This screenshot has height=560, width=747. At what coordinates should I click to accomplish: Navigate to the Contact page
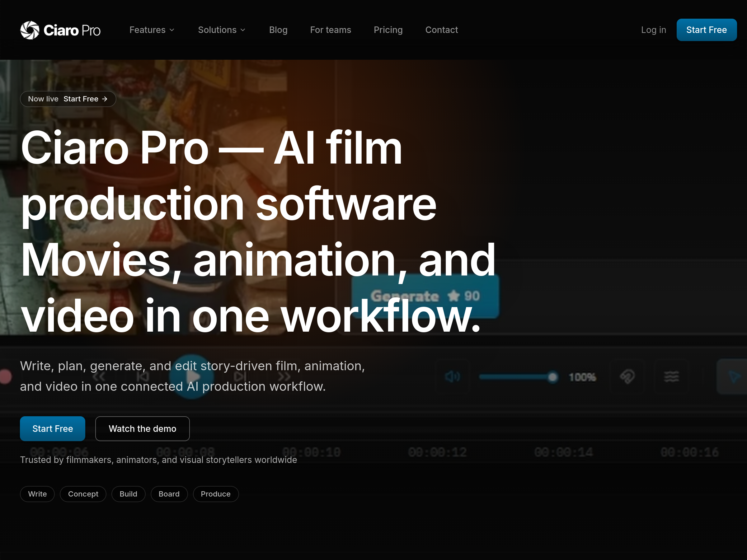click(441, 30)
